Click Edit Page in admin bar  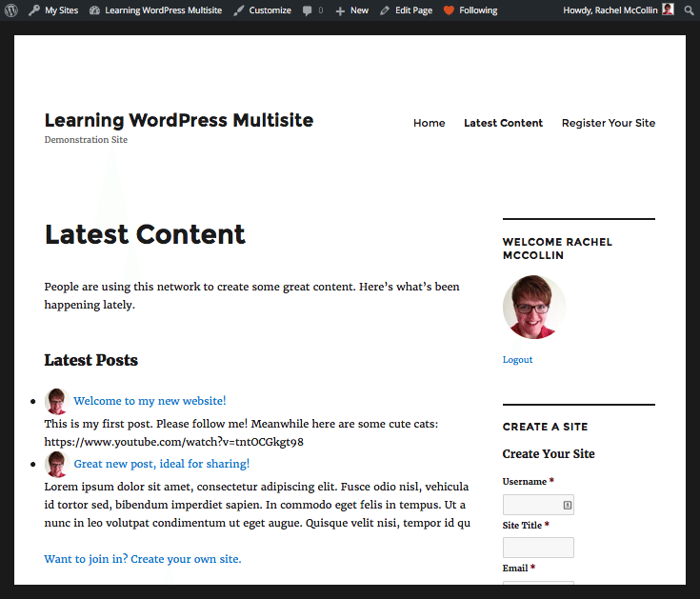tap(407, 10)
